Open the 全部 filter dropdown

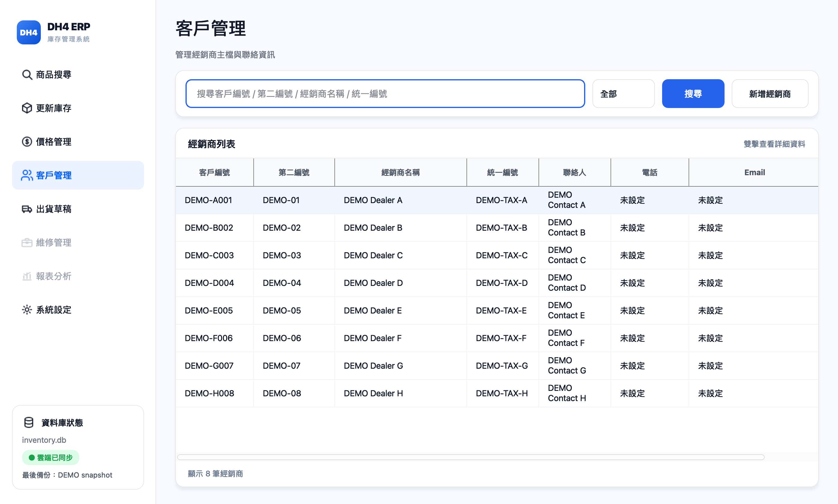tap(623, 94)
